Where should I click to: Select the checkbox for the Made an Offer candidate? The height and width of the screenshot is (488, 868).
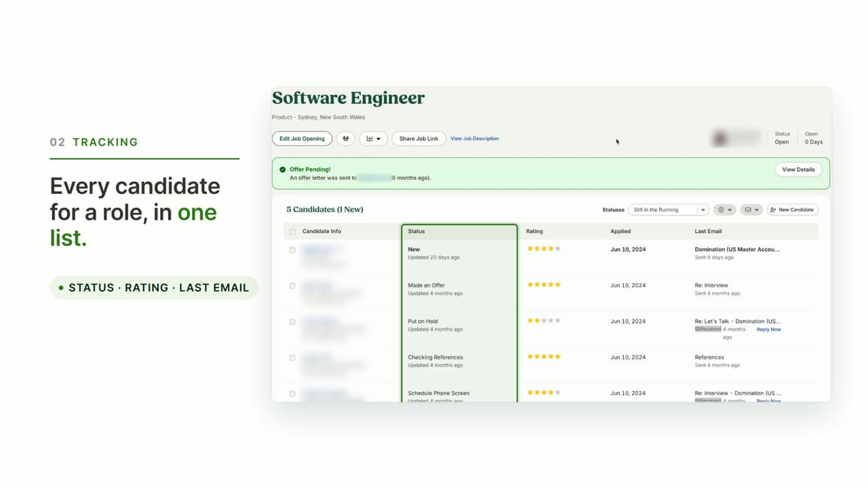[x=292, y=286]
